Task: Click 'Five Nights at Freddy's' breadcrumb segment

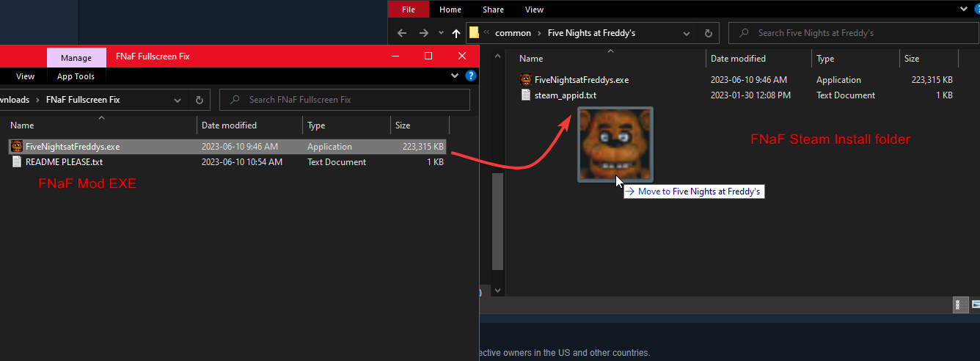Action: [591, 33]
